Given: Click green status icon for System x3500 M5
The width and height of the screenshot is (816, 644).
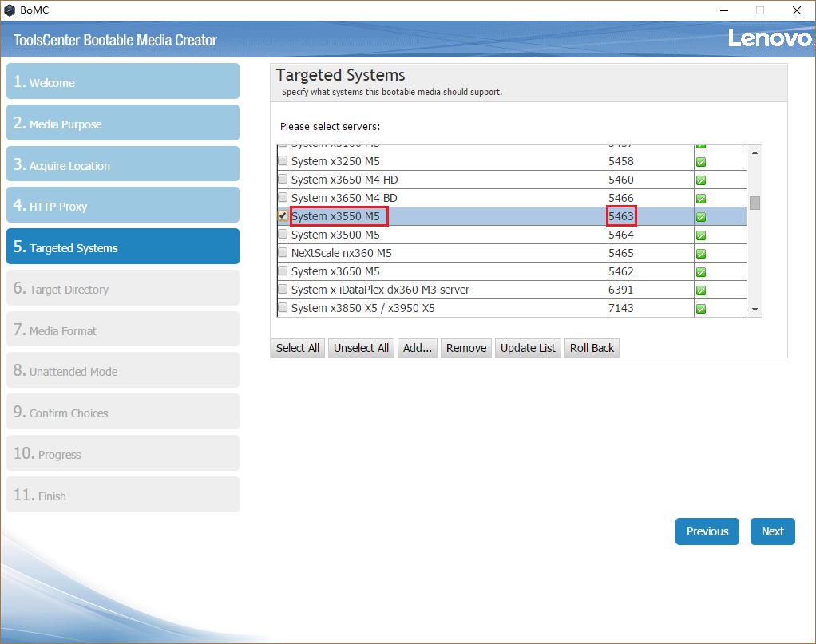Looking at the screenshot, I should (x=701, y=235).
